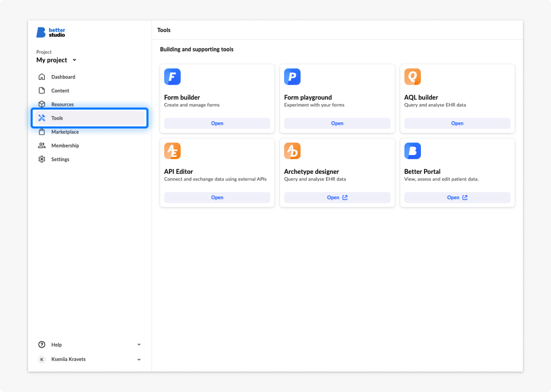Image resolution: width=551 pixels, height=392 pixels.
Task: Click the Dashboard home icon
Action: pos(42,76)
